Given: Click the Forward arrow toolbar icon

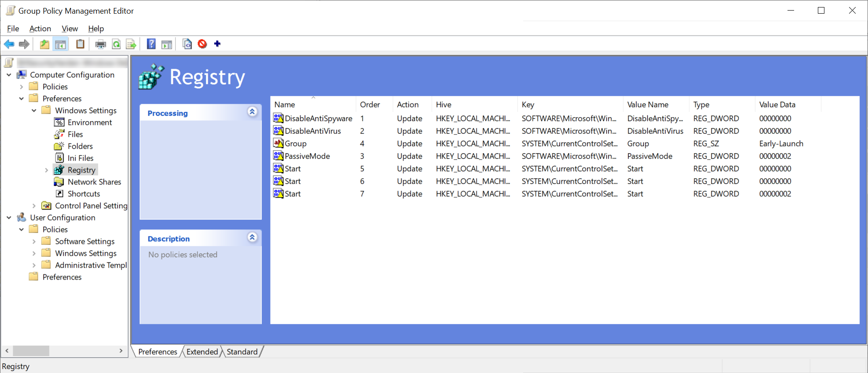Looking at the screenshot, I should click(x=24, y=44).
